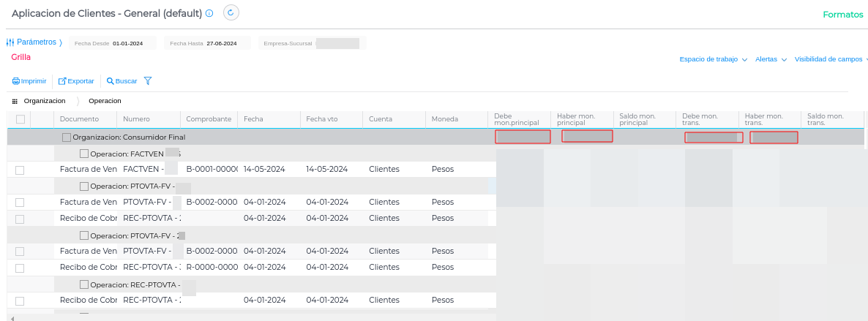Viewport: 868px width, 321px height.
Task: Click the Exportar export icon
Action: coord(62,81)
